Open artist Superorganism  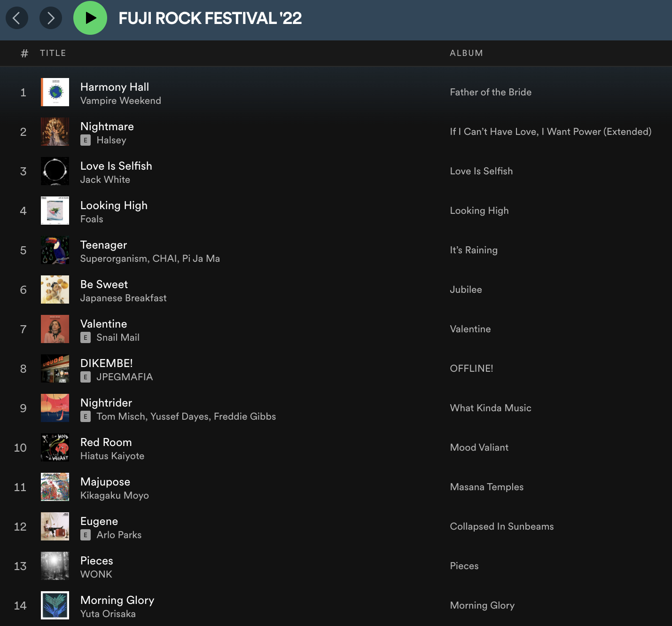tap(114, 258)
